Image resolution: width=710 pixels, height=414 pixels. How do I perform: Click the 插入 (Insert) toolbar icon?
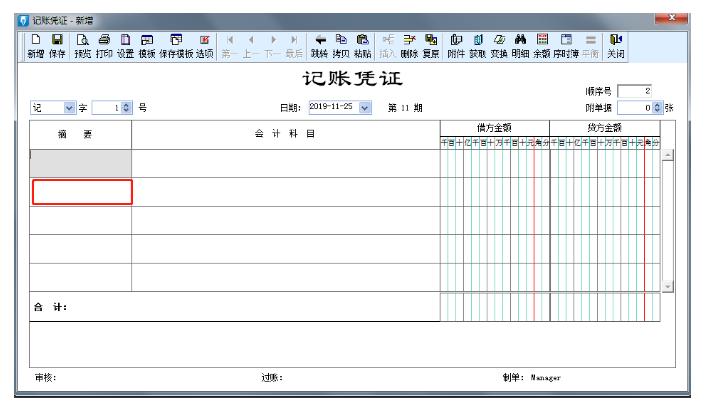388,46
